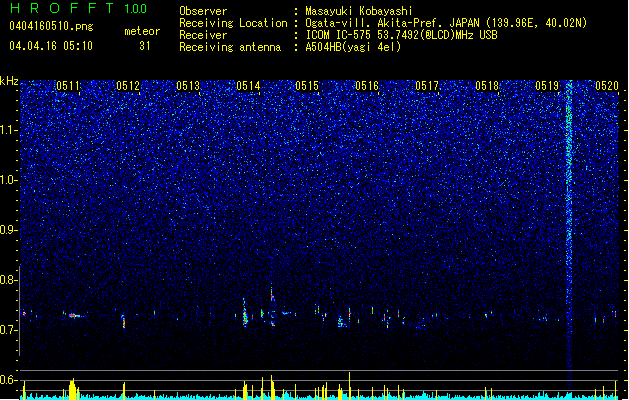Click the 0514 time marker
Image resolution: width=629 pixels, height=400 pixels.
click(x=248, y=86)
